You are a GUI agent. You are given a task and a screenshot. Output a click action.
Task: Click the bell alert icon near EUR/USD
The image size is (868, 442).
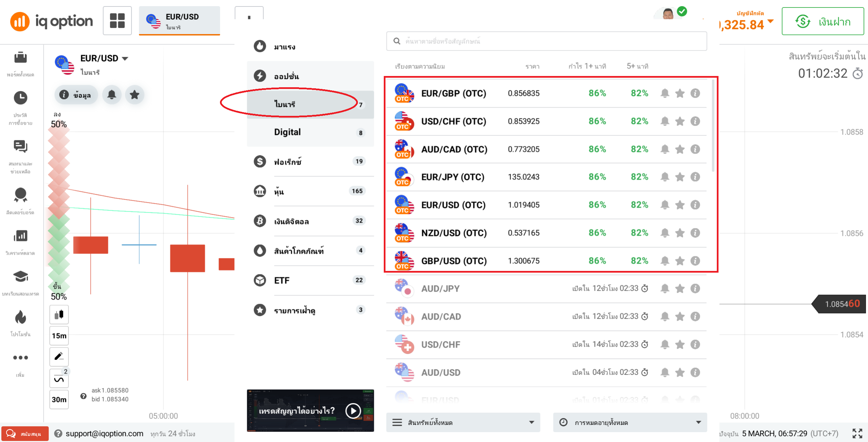(x=112, y=95)
